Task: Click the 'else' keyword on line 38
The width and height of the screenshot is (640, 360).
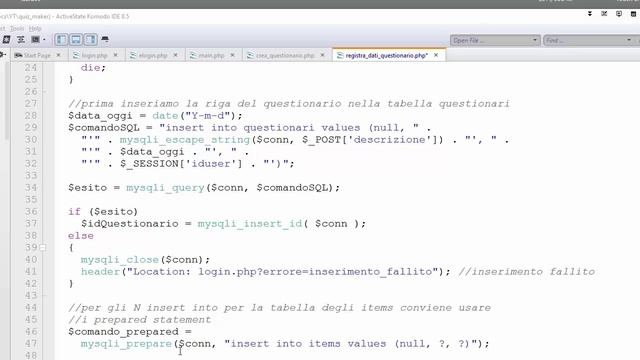Action: [81, 236]
